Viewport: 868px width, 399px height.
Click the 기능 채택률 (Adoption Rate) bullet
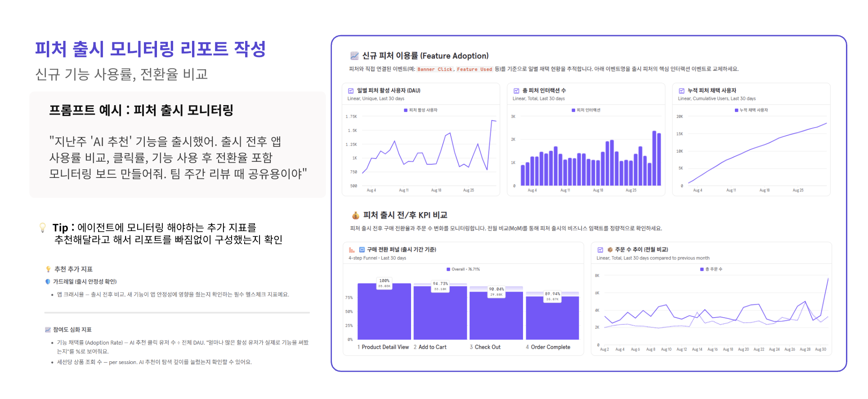[x=183, y=347]
